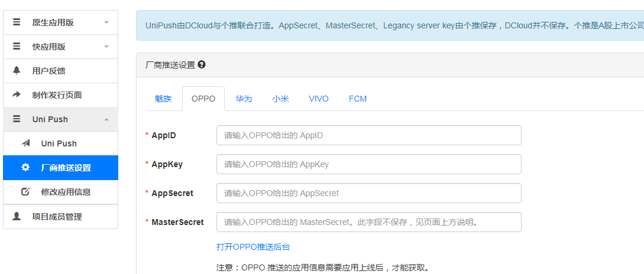
Task: Switch to the 小米 tab
Action: tap(280, 99)
